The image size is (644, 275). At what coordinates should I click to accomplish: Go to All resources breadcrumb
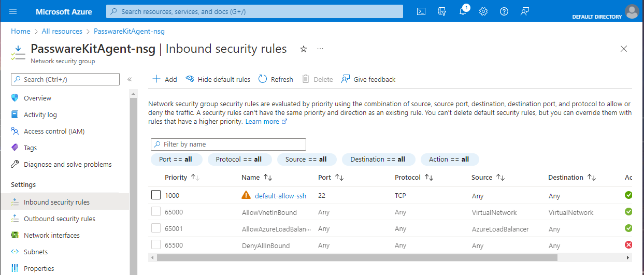(x=62, y=31)
